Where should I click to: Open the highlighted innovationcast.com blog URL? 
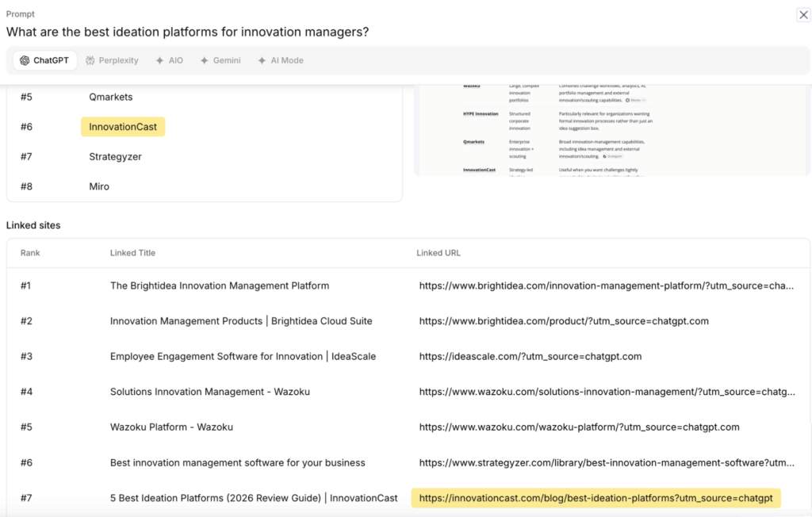[596, 498]
